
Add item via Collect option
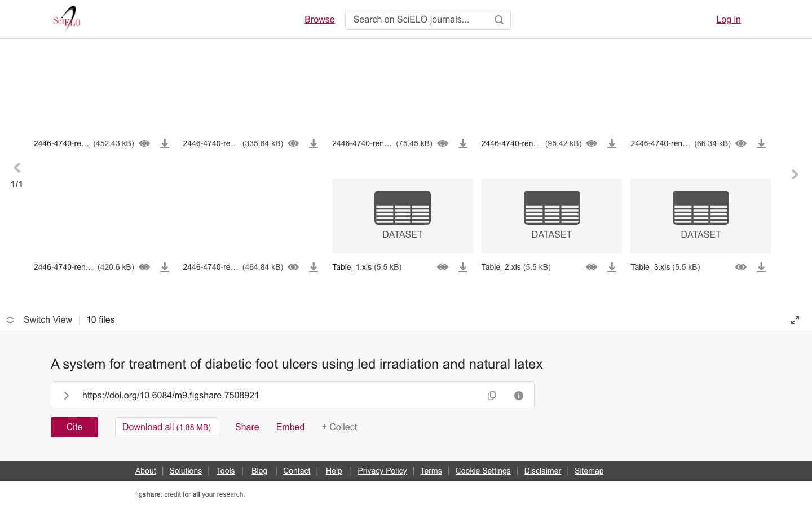click(x=339, y=427)
